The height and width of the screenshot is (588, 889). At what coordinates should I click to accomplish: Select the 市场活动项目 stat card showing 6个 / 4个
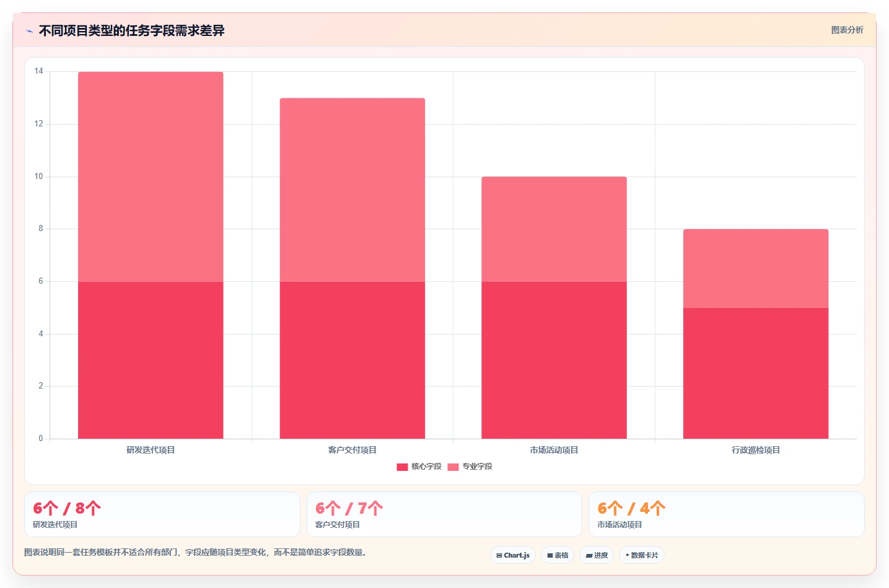click(x=726, y=514)
